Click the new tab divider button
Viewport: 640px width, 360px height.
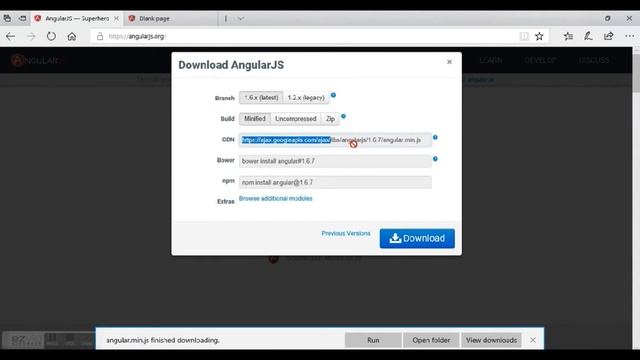226,18
